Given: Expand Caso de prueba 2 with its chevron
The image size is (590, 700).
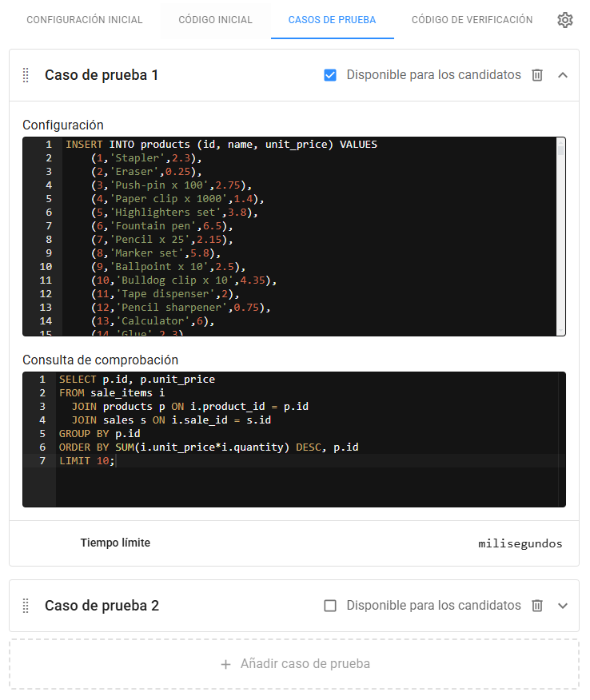Looking at the screenshot, I should [563, 605].
